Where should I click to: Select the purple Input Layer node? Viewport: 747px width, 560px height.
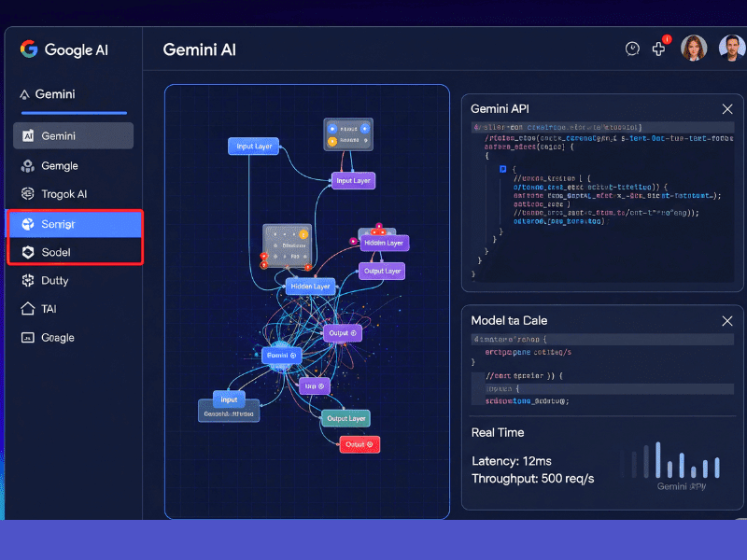[354, 180]
